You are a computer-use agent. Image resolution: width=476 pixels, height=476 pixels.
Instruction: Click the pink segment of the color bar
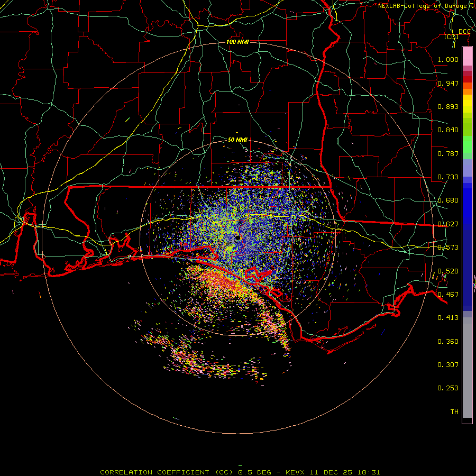tap(467, 57)
